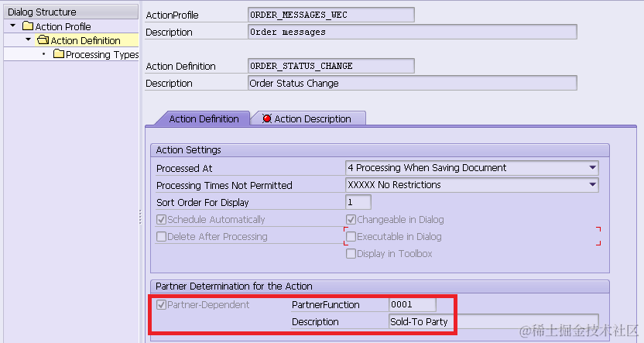
Task: Click the Sold-To Party description field
Action: 494,321
